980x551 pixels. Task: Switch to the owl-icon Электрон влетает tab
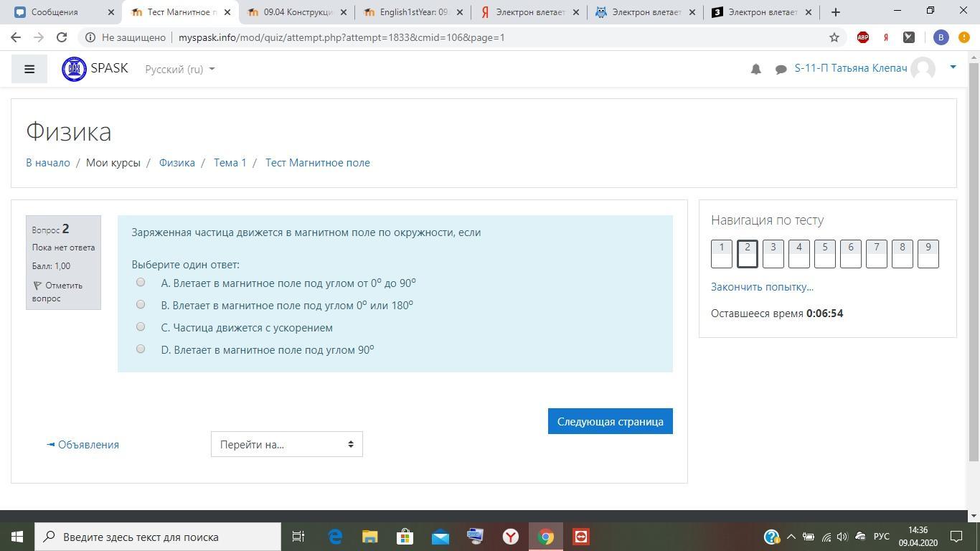(646, 12)
